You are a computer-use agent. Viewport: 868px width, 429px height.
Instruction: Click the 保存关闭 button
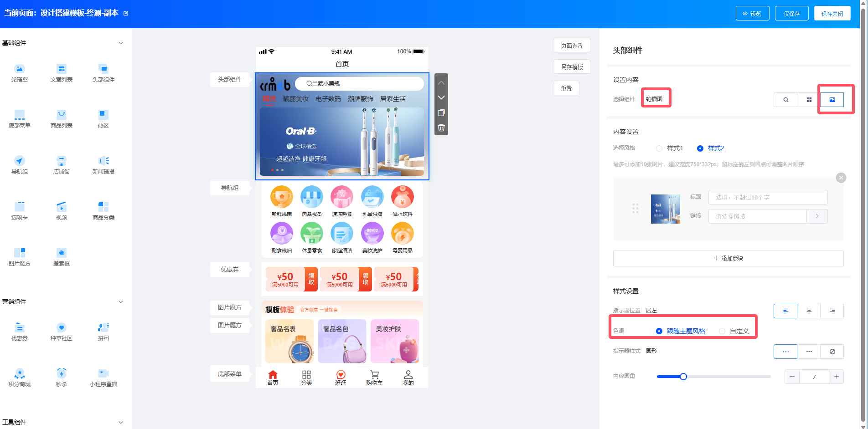(x=832, y=14)
